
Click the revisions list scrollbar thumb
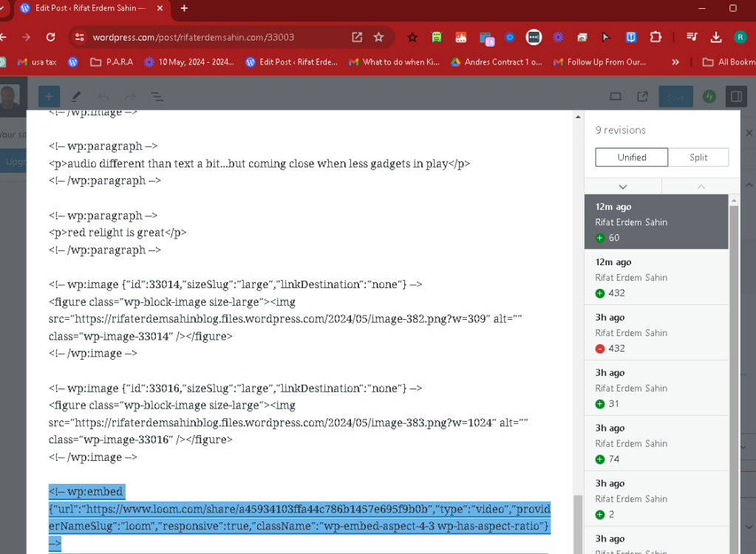pyautogui.click(x=734, y=380)
